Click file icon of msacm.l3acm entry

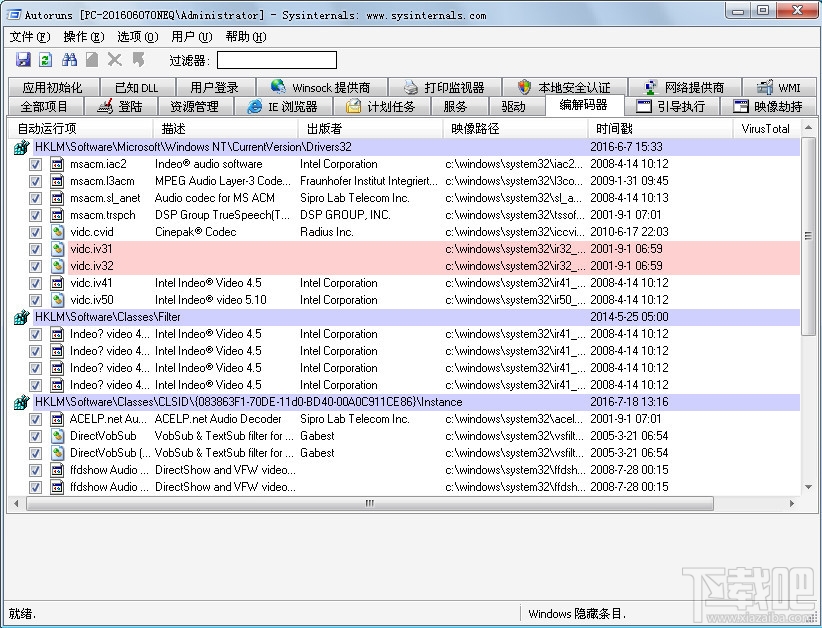click(x=57, y=181)
